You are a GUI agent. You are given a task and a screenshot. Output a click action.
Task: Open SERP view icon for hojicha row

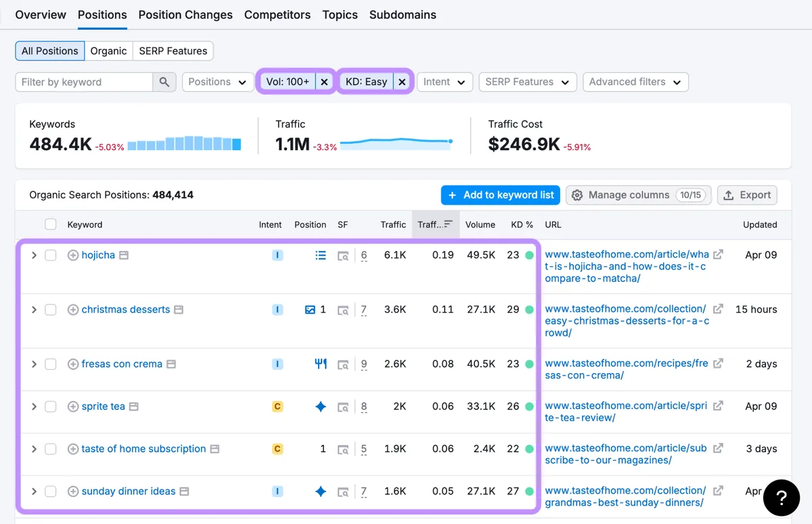click(x=343, y=256)
